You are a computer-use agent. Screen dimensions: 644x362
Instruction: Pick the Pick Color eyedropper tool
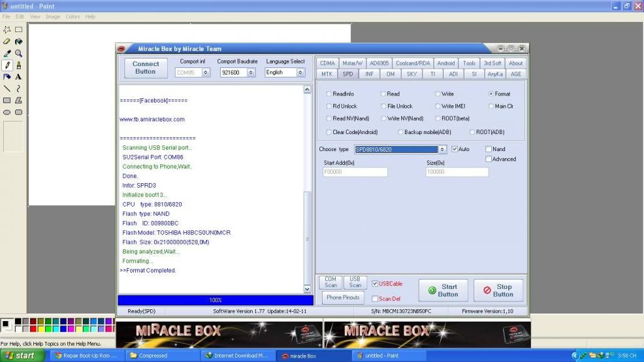click(7, 54)
